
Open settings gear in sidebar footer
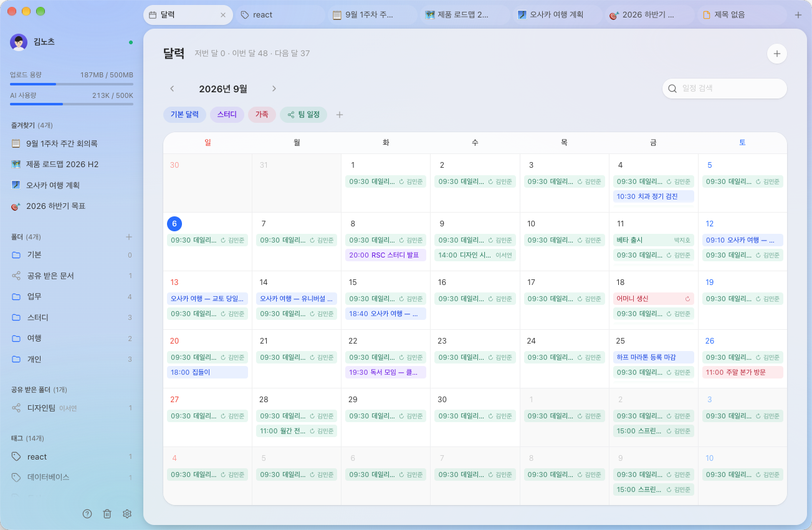127,514
